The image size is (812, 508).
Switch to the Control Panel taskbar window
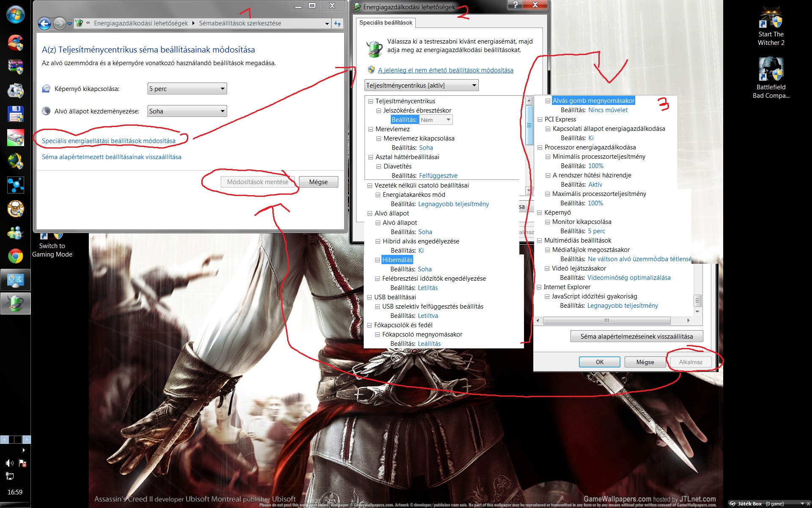pyautogui.click(x=16, y=280)
